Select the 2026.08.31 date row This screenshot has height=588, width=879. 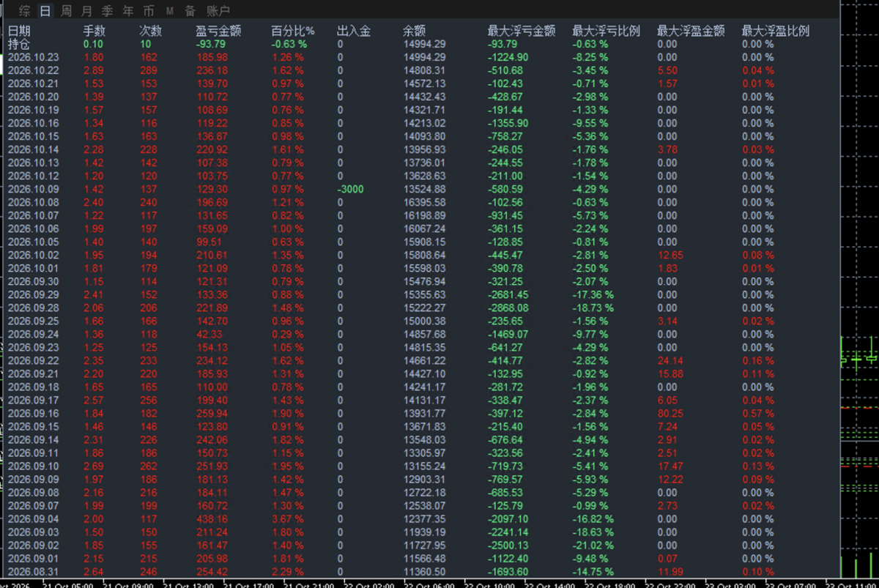click(x=33, y=571)
